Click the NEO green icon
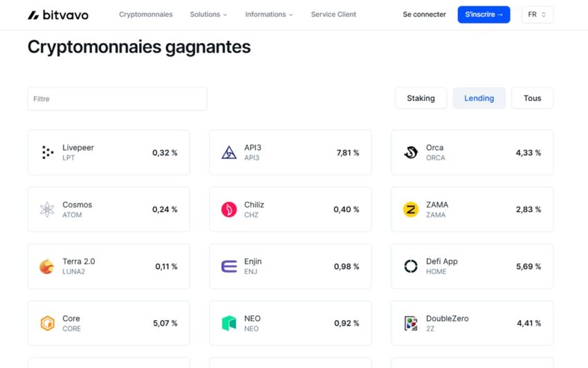The image size is (588, 368). [x=229, y=323]
